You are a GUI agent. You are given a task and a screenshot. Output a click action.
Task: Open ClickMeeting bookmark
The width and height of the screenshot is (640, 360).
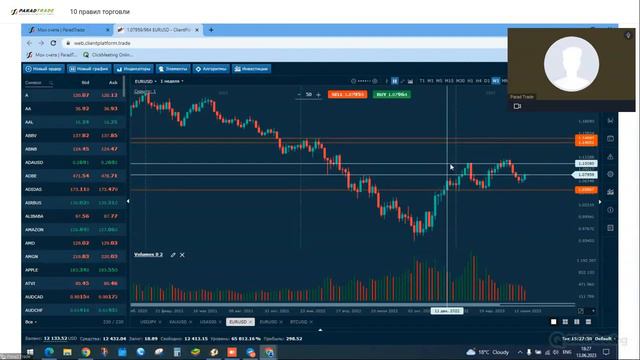pyautogui.click(x=108, y=55)
